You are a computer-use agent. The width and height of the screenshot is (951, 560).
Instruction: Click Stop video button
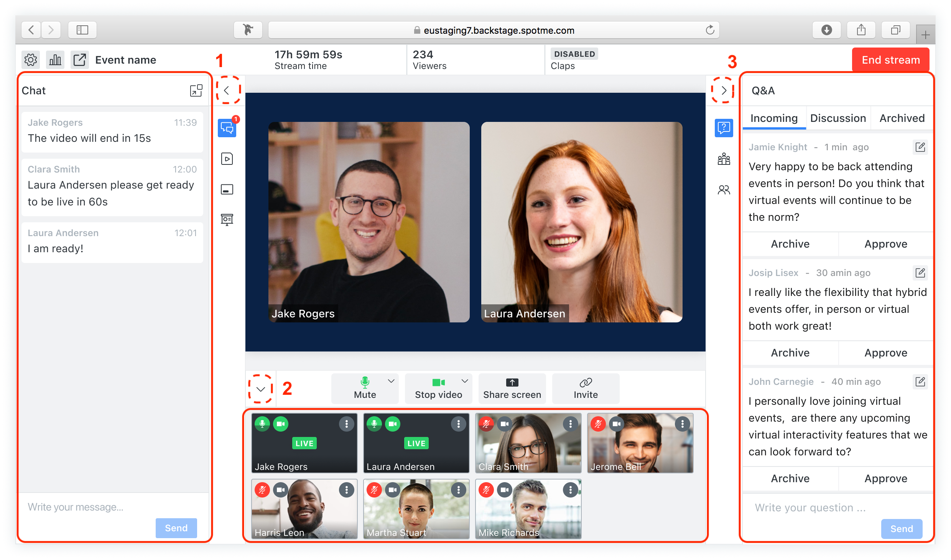[x=439, y=389]
